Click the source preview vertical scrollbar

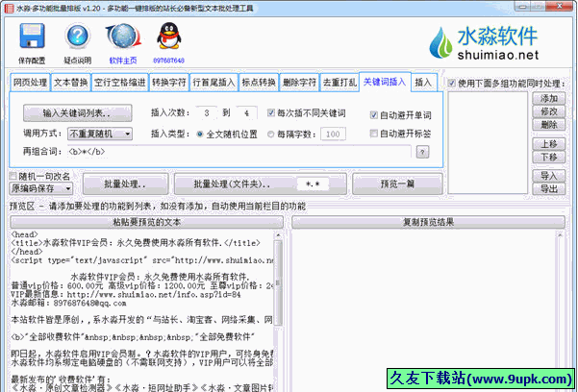point(278,282)
